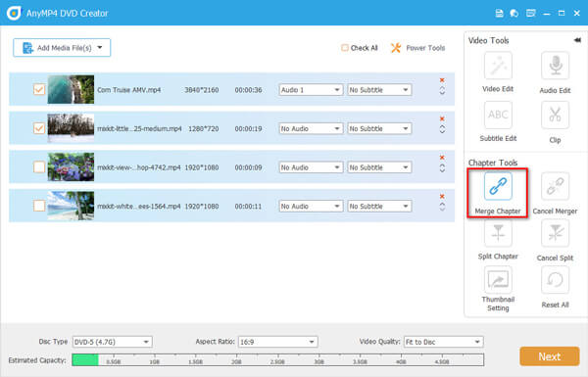The width and height of the screenshot is (588, 377).
Task: Open No Audio dropdown for mixkit-white...ees-1564.mp4
Action: click(x=311, y=206)
